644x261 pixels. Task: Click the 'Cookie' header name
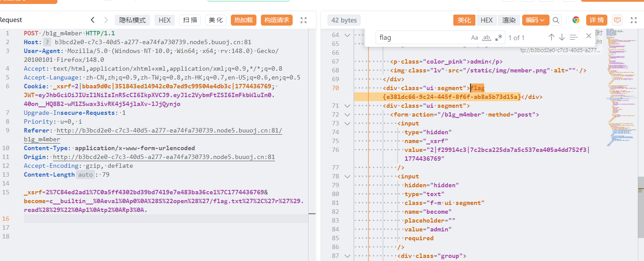(x=34, y=86)
